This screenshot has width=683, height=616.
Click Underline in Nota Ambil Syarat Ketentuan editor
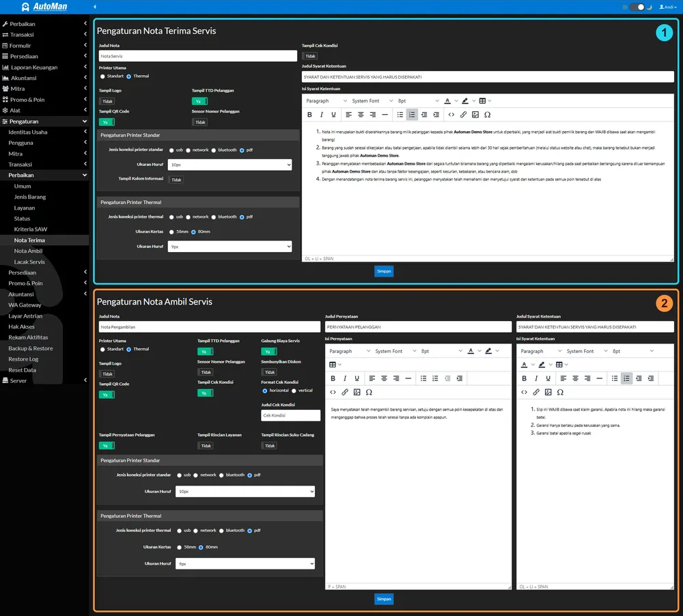[548, 378]
